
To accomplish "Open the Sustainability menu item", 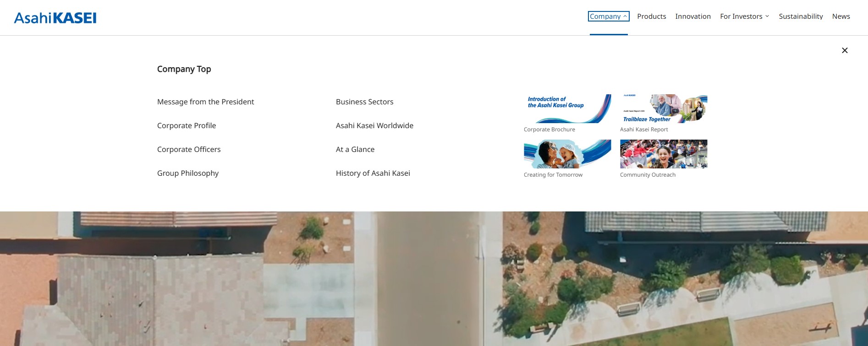I will pyautogui.click(x=801, y=16).
